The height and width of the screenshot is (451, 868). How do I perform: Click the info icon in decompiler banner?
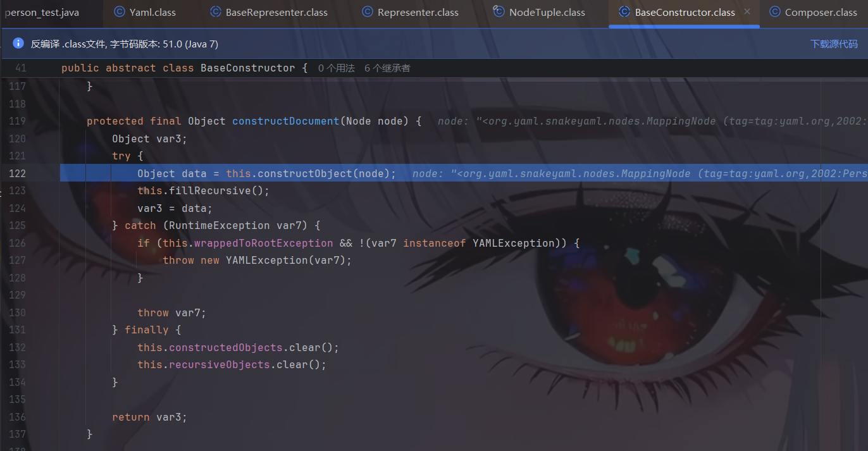pos(18,44)
